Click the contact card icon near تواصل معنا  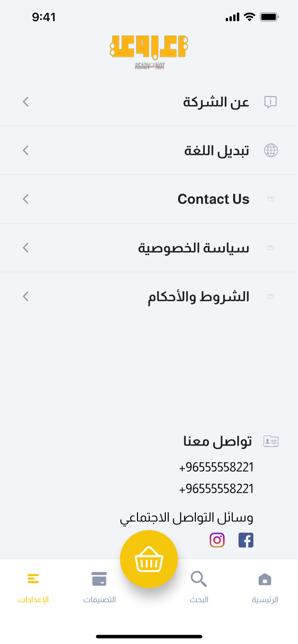click(x=270, y=441)
